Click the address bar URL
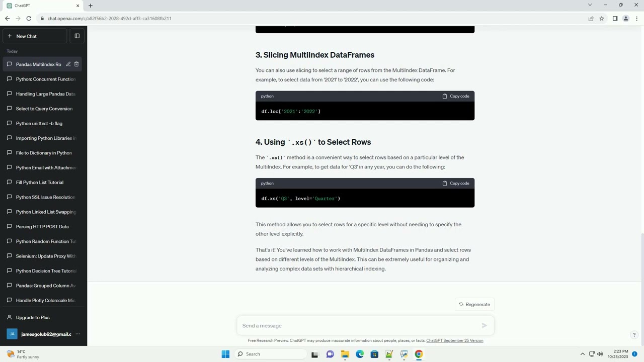This screenshot has width=644, height=362. 110,19
